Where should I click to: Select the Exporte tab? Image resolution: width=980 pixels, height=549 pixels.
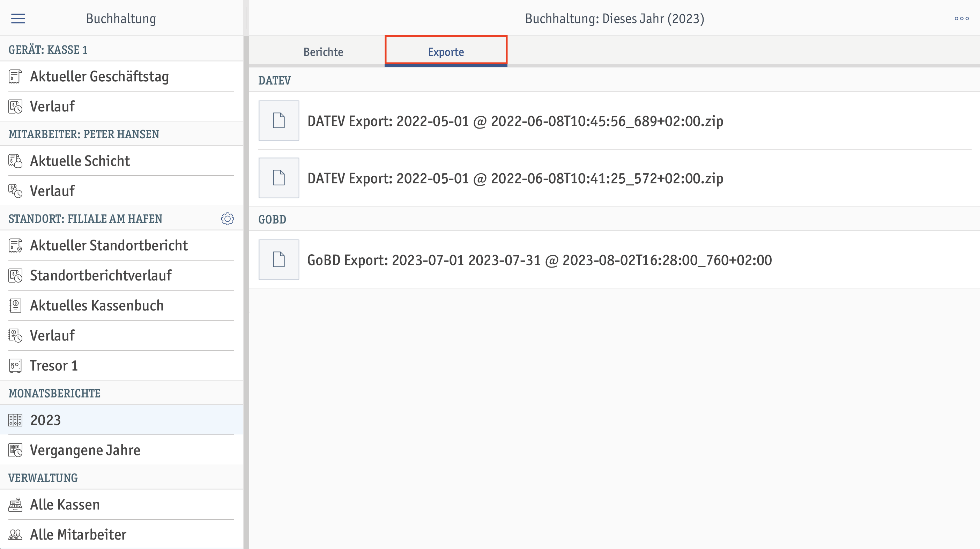(446, 52)
